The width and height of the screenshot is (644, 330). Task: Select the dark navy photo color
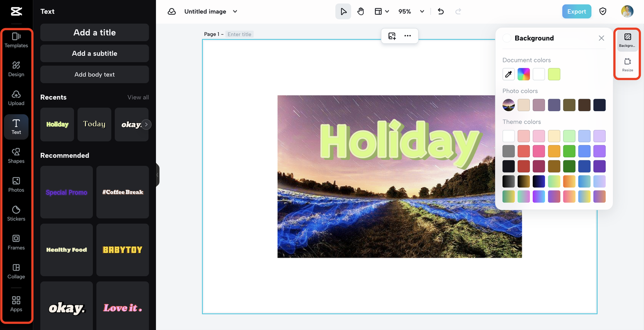tap(599, 105)
